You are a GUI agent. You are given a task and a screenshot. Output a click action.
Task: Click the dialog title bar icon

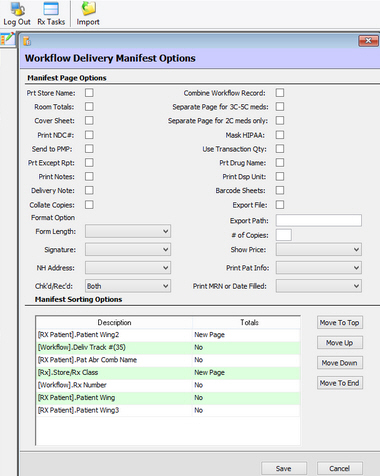tap(27, 41)
